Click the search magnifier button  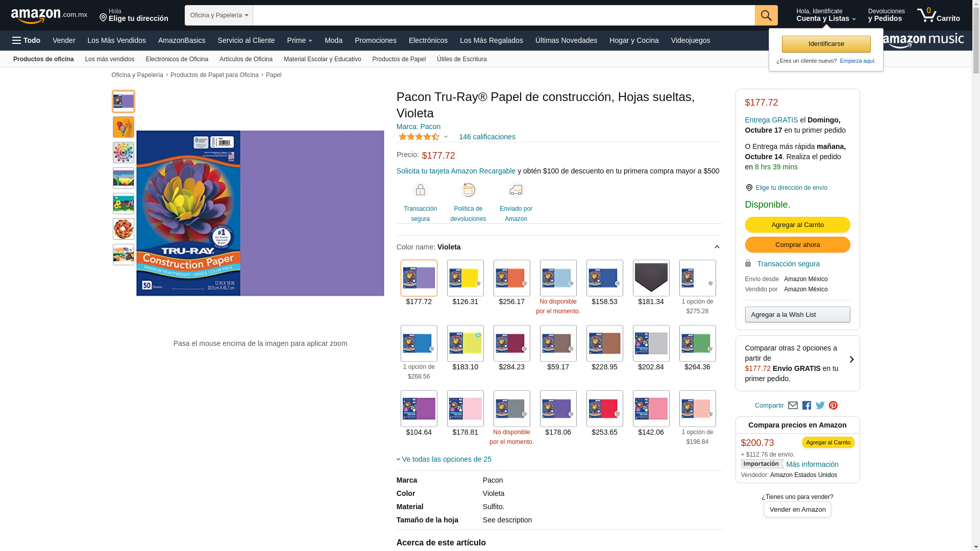pos(766,15)
